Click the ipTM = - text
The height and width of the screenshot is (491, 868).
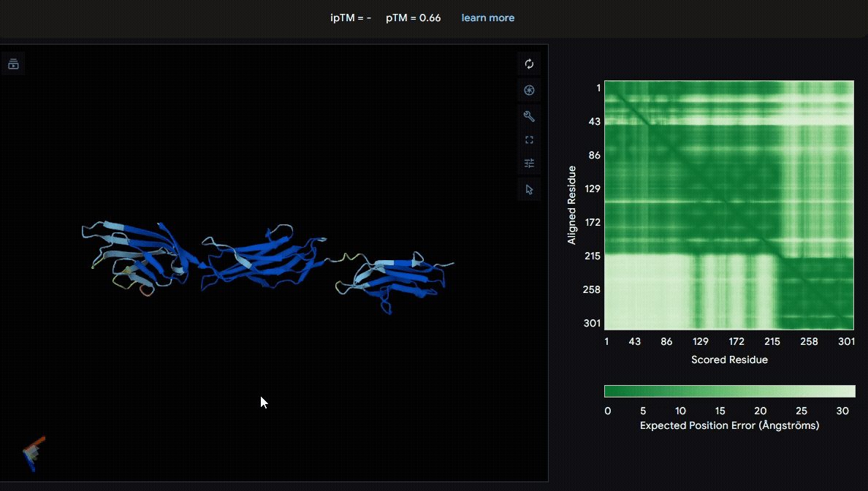351,18
